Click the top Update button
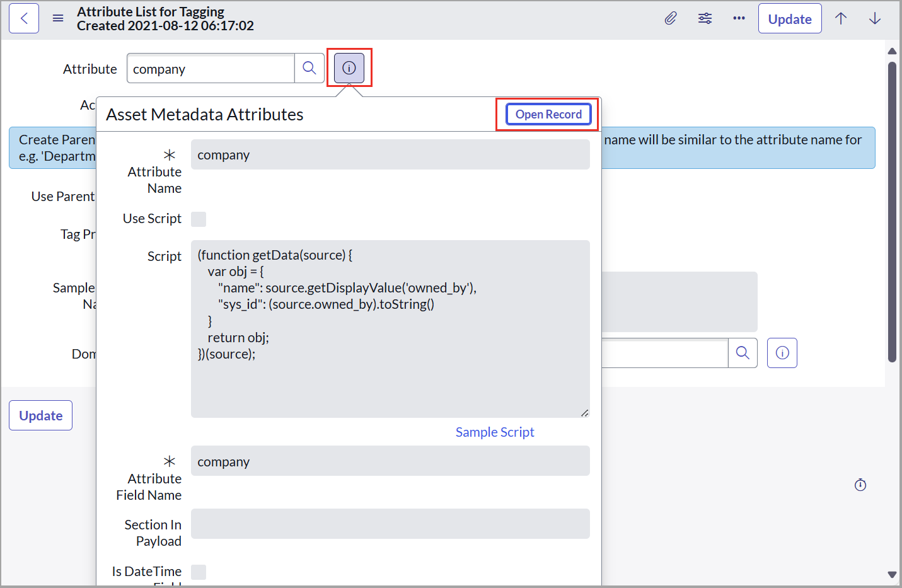The image size is (902, 588). tap(790, 18)
